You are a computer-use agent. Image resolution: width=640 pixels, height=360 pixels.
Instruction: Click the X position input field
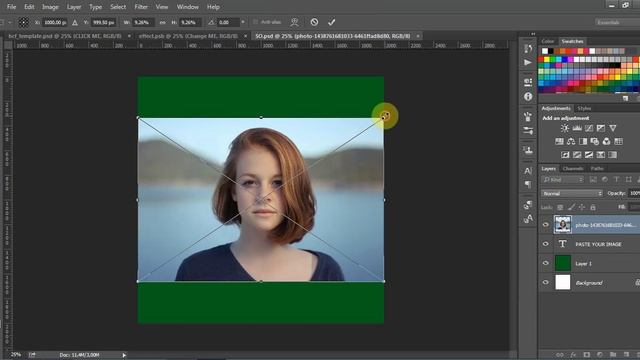click(55, 22)
